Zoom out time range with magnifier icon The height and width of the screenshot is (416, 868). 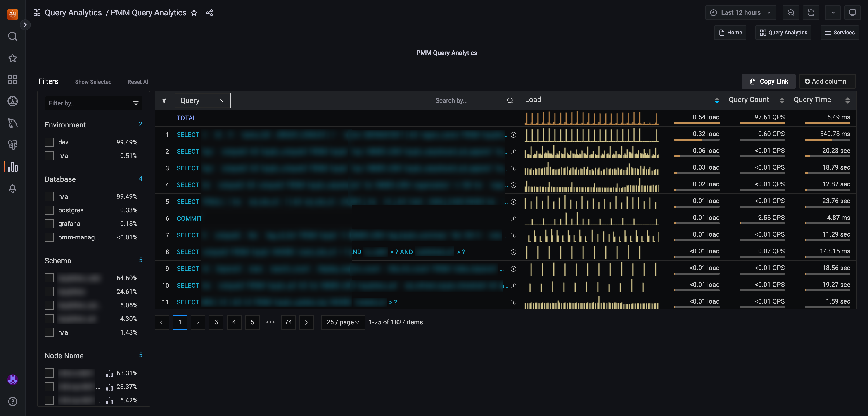[791, 13]
